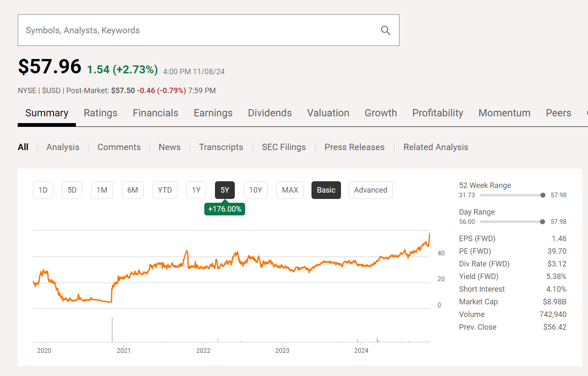Viewport: 588px width, 376px height.
Task: Select the Transcripts filter
Action: point(221,147)
